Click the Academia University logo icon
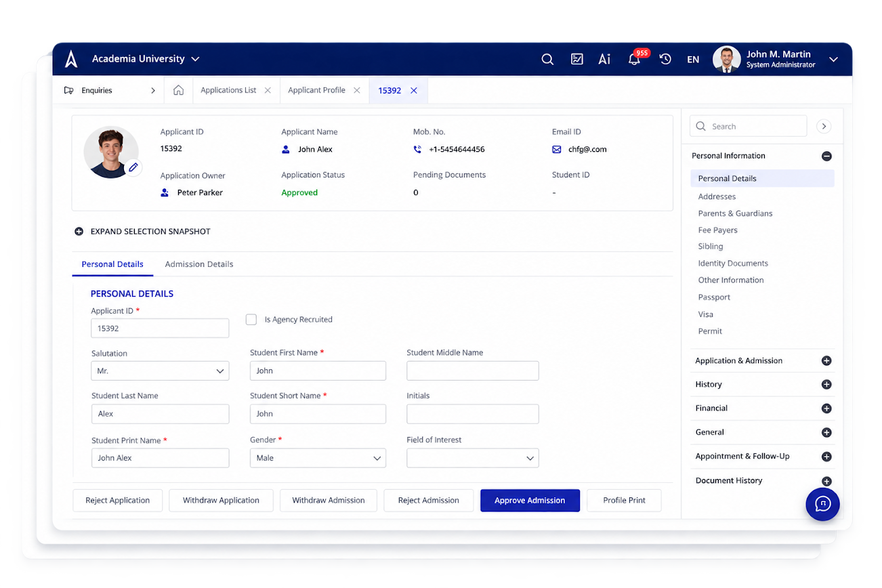Image resolution: width=882 pixels, height=588 pixels. 71,59
